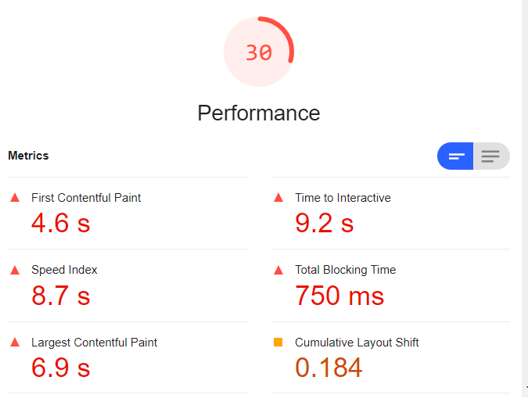The width and height of the screenshot is (528, 420).
Task: Select the Total Blocking Time metric label
Action: [346, 270]
